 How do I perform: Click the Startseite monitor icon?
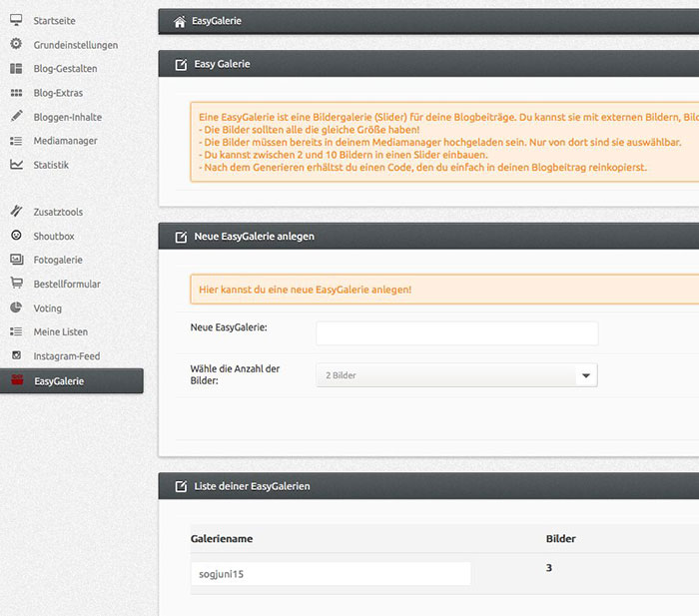click(x=16, y=20)
